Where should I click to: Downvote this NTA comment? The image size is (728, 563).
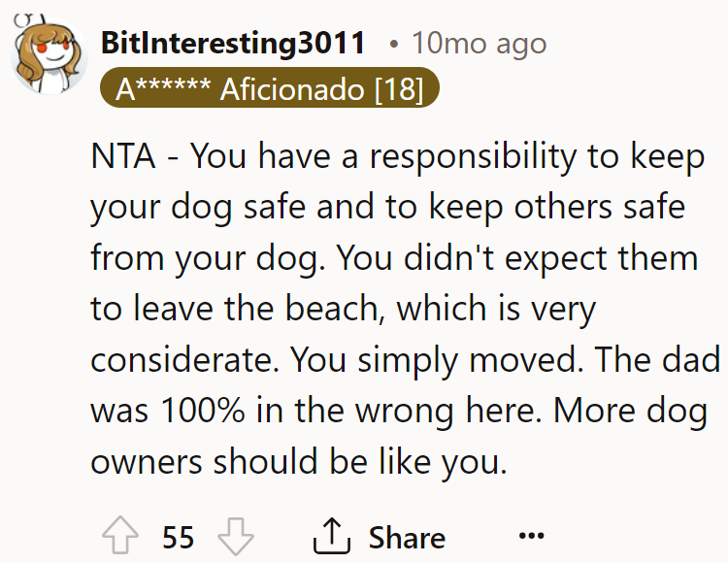click(236, 537)
